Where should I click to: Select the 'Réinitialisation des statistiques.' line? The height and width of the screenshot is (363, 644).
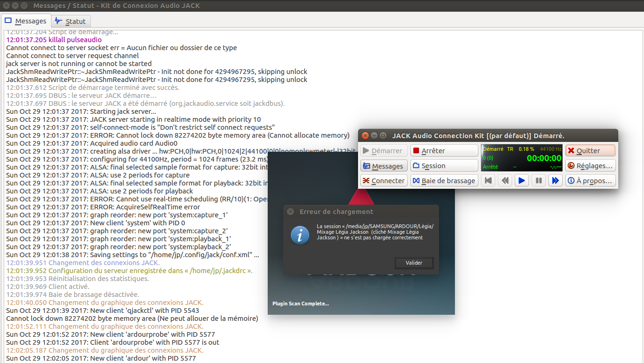78,279
